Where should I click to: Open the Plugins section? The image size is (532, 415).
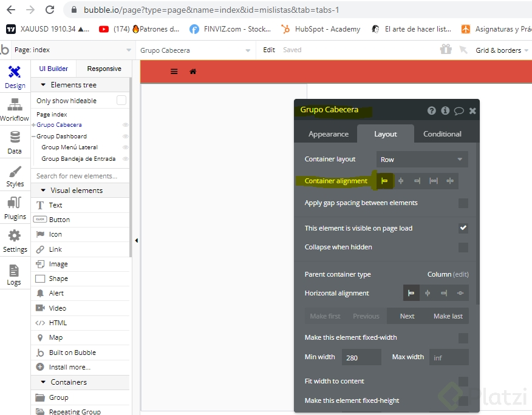pyautogui.click(x=15, y=208)
